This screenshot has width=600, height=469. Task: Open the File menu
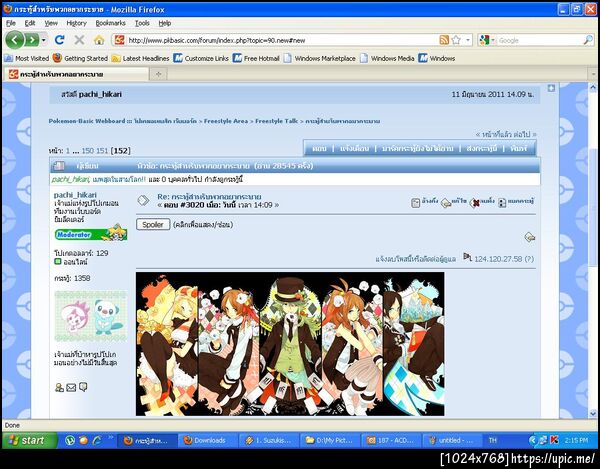(x=11, y=23)
